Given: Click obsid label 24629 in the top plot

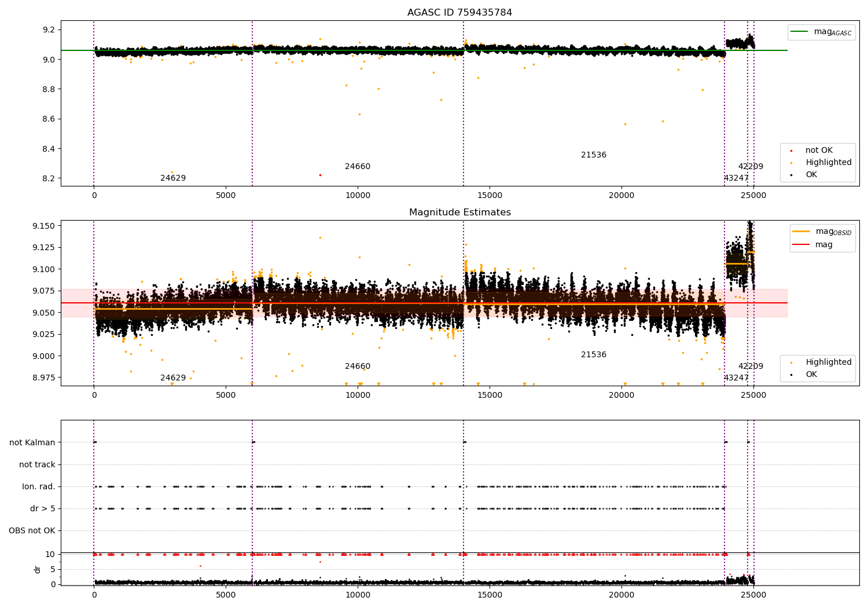Looking at the screenshot, I should click(173, 178).
